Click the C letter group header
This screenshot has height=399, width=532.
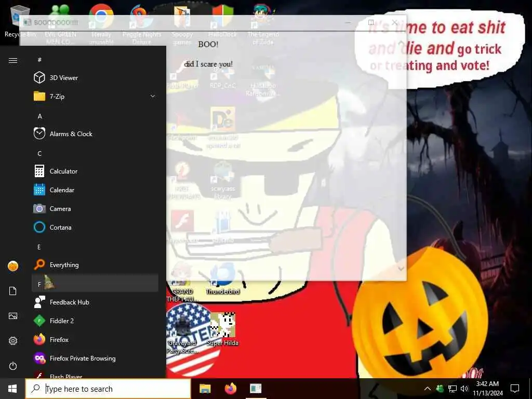tap(95, 153)
